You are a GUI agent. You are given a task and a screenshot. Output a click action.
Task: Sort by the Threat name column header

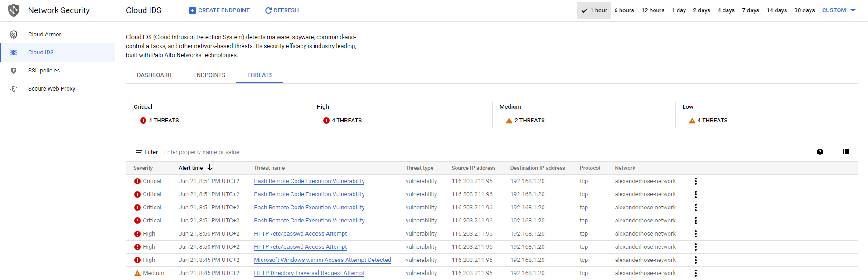(x=269, y=168)
